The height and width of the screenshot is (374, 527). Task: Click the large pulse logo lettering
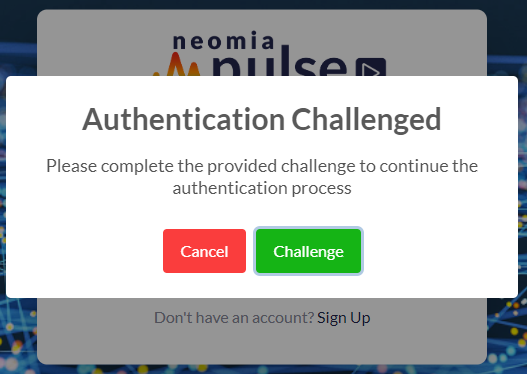[280, 61]
